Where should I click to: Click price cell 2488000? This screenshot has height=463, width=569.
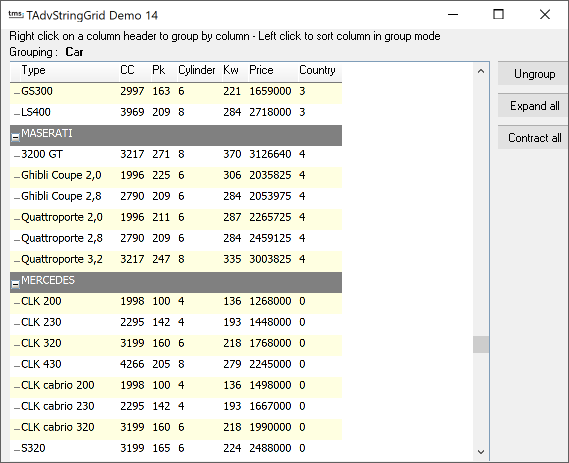tap(270, 449)
